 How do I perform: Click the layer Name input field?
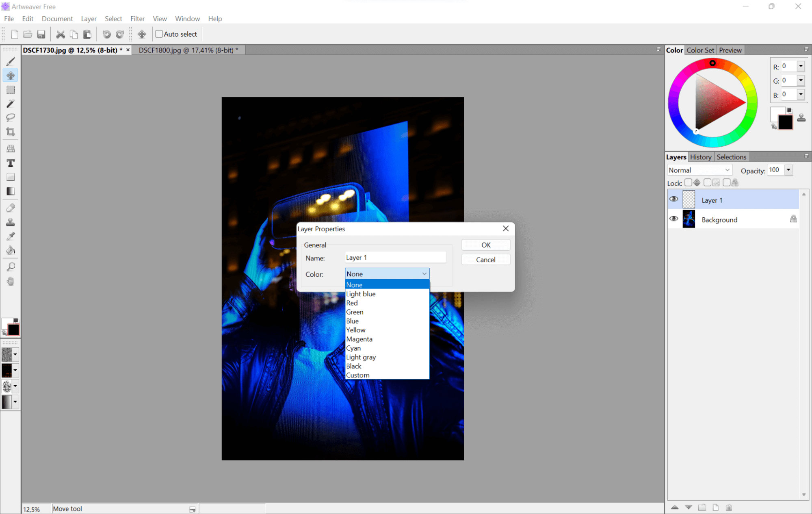395,258
